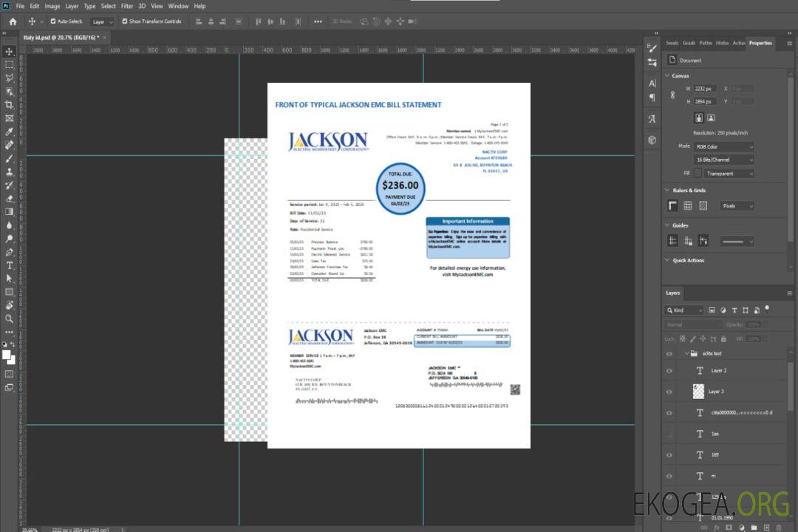Viewport: 798px width, 532px height.
Task: Select the Layer 3 thumbnail
Action: pos(698,392)
